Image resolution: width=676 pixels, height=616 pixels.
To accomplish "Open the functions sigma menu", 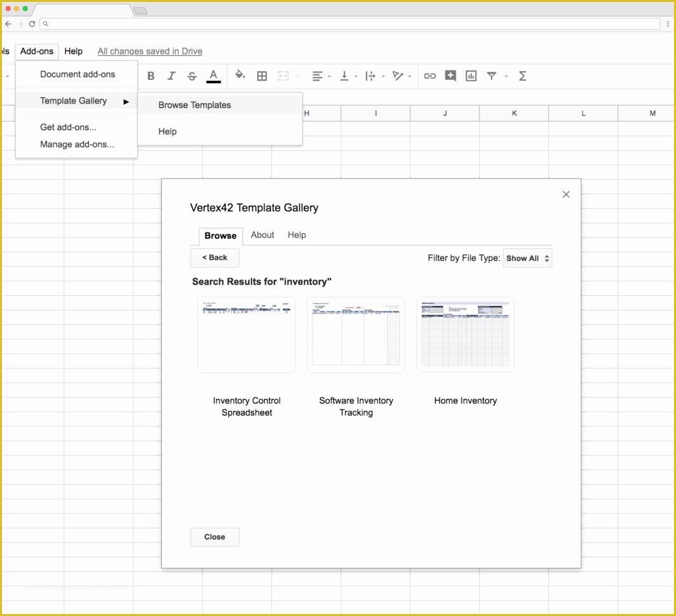I will coord(522,76).
